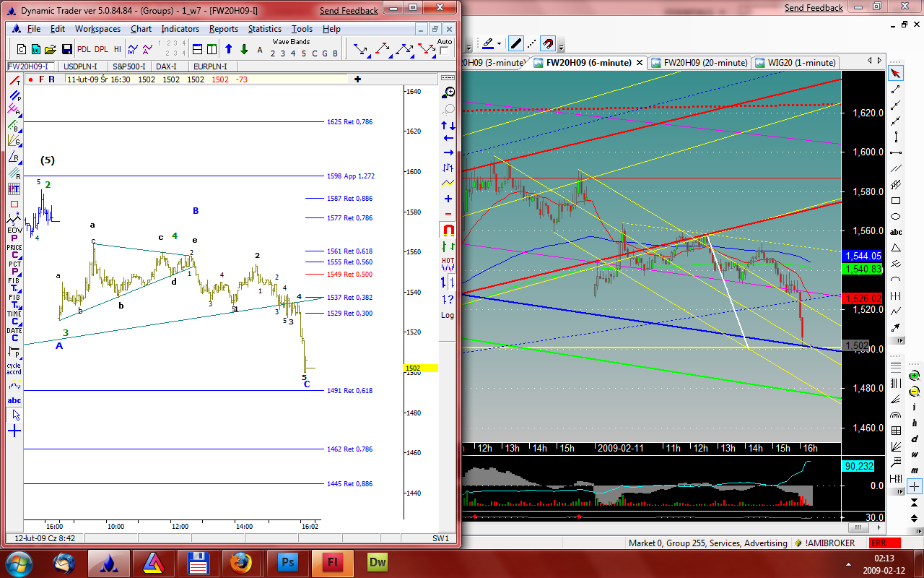The height and width of the screenshot is (578, 924).
Task: Toggle the Log scale button
Action: 448,315
